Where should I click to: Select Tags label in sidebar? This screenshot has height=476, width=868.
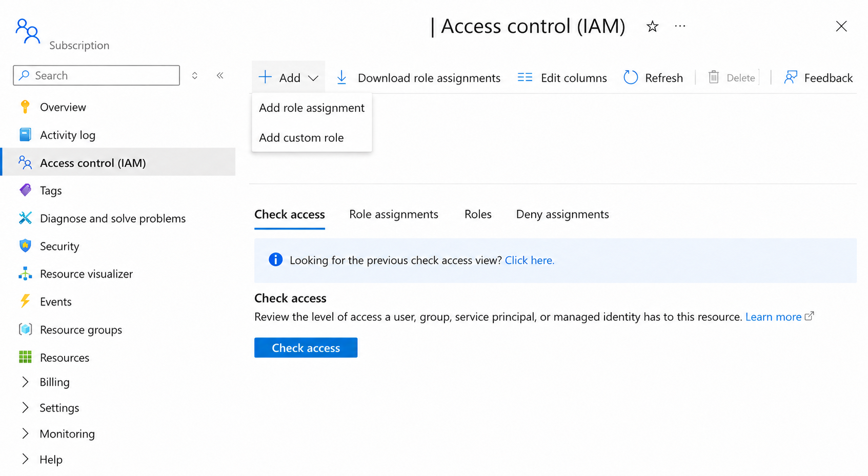[51, 191]
